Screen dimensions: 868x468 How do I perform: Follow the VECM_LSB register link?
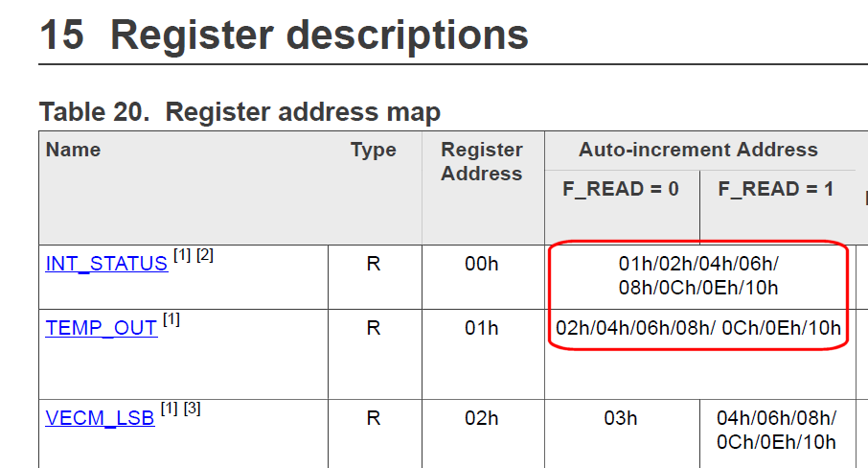[x=100, y=418]
